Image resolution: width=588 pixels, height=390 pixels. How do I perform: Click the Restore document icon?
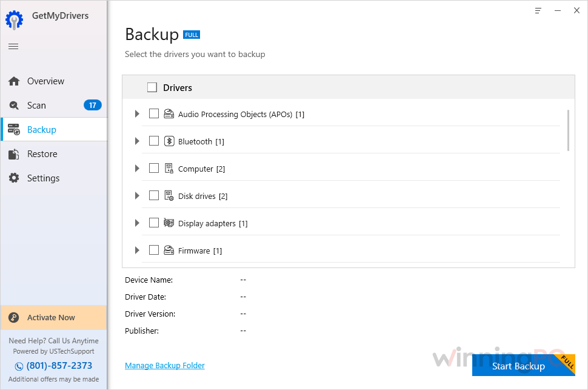[14, 154]
